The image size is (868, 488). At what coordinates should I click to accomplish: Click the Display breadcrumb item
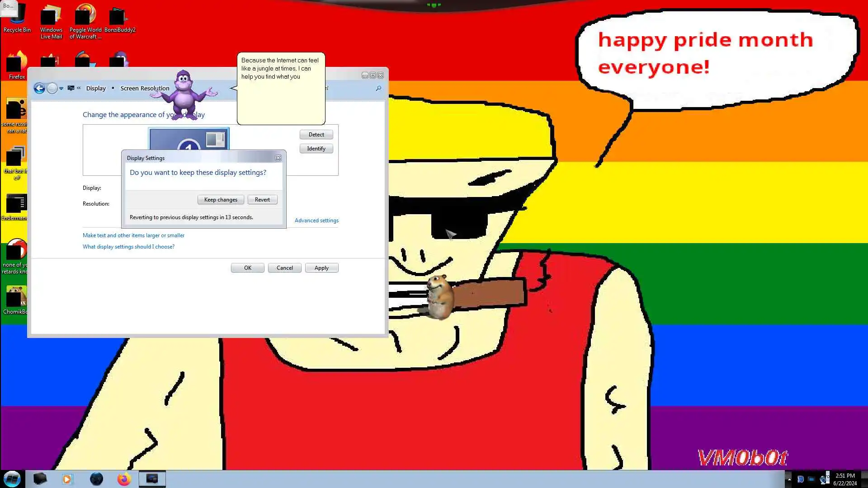[96, 88]
